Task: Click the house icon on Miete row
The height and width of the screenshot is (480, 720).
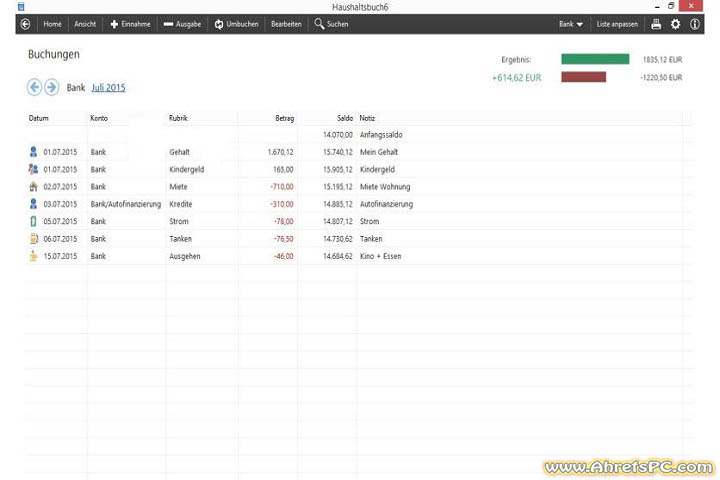Action: (34, 187)
